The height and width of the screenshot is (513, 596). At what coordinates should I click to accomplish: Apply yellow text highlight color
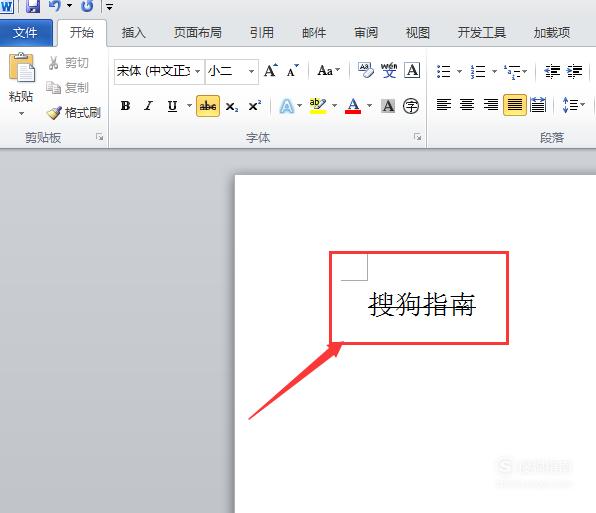click(318, 106)
